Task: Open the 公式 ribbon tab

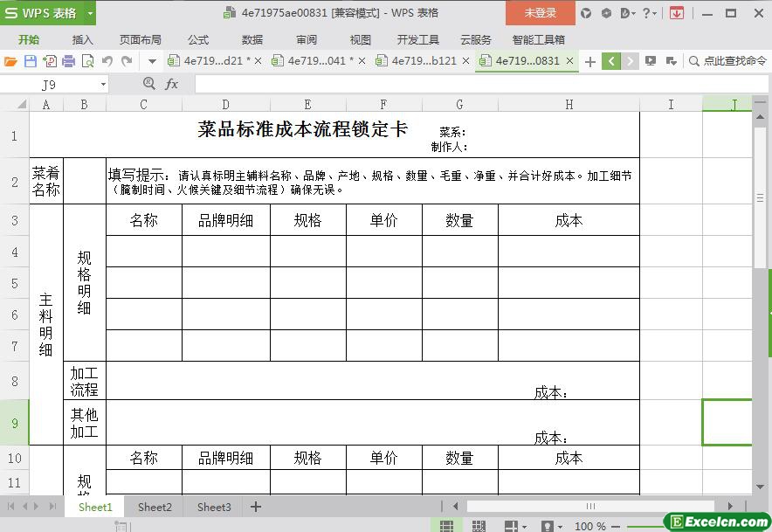Action: point(198,40)
